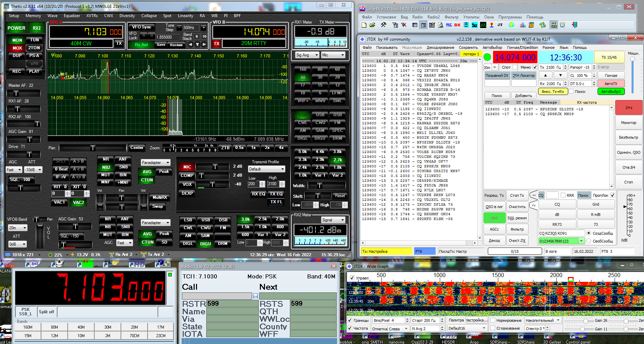The image size is (644, 344).
Task: Open the bar chart statistics icon in LogHX
Action: (x=522, y=25)
